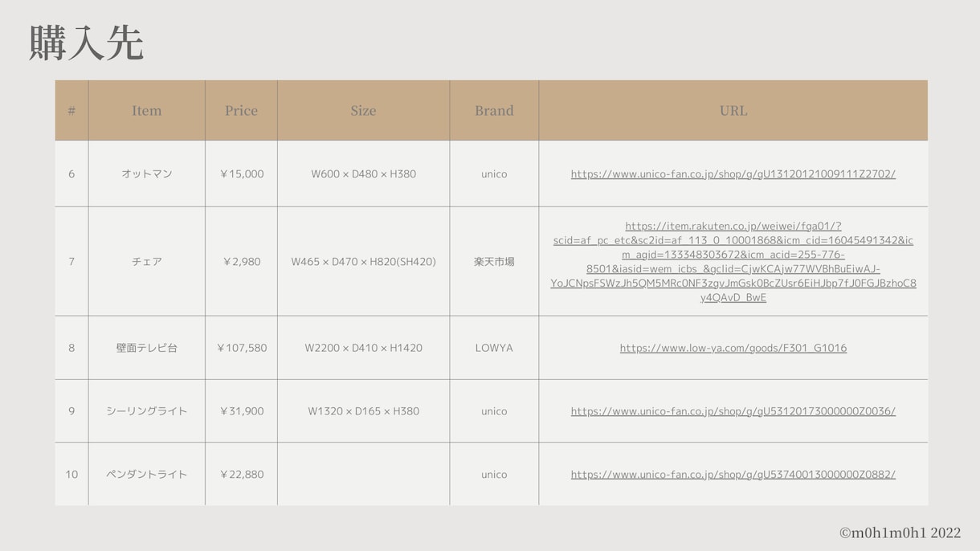Select the ¥22,880 price cell
Screen dimensions: 980x551
pyautogui.click(x=241, y=475)
